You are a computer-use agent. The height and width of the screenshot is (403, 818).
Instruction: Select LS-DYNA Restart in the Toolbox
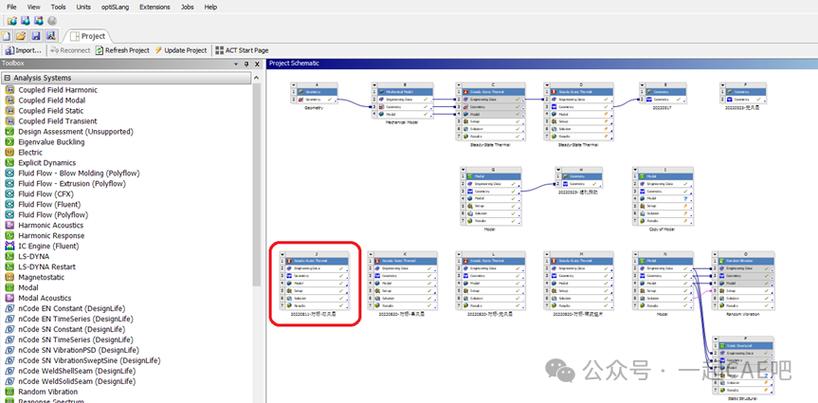point(47,267)
